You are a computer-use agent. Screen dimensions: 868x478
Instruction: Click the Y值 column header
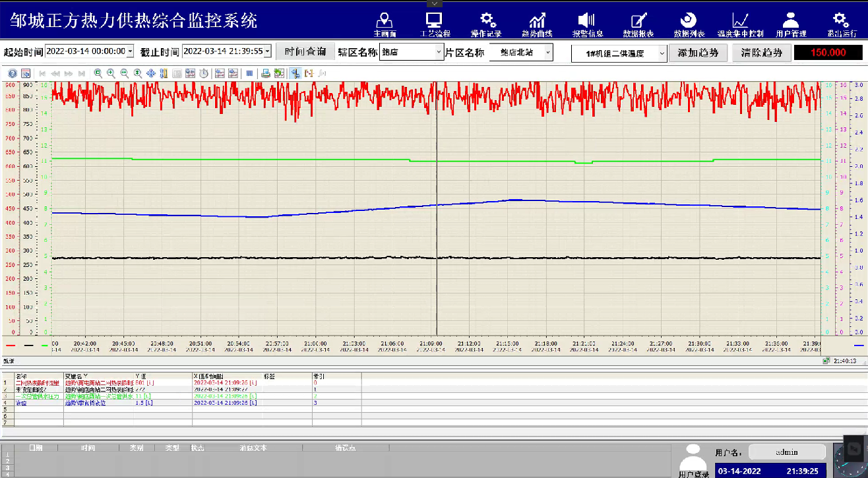click(163, 376)
